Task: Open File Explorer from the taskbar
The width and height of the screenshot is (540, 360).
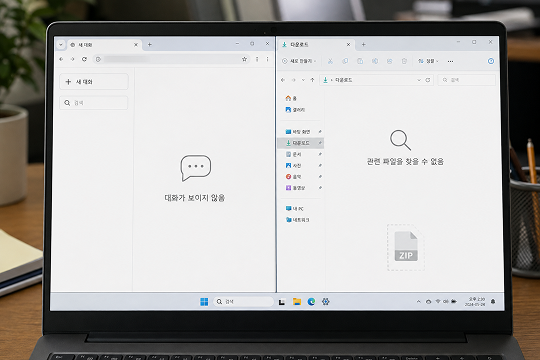Action: tap(297, 302)
